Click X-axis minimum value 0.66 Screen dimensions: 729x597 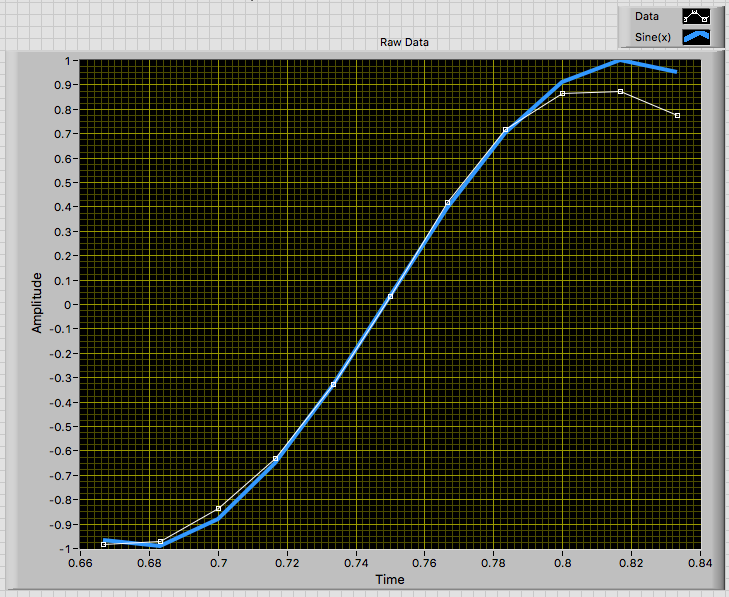point(79,564)
